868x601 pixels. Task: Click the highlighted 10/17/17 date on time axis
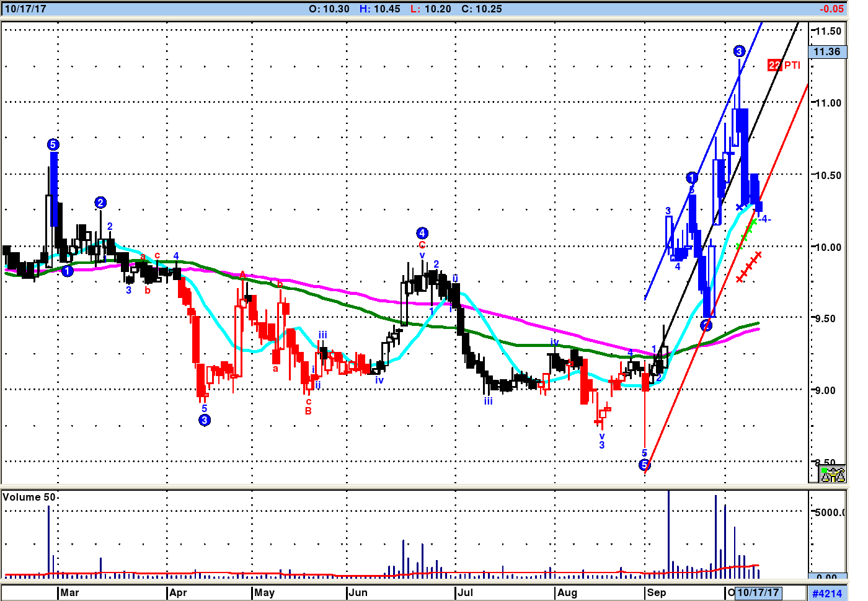(x=758, y=593)
